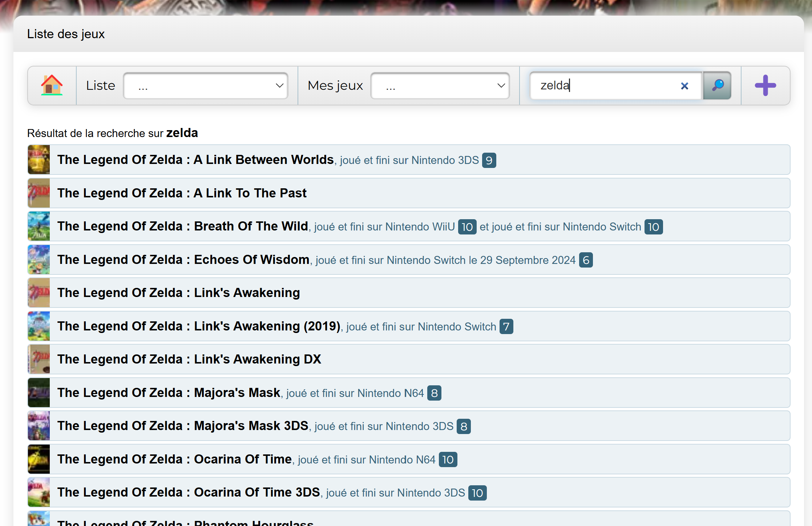Viewport: 812px width, 526px height.
Task: Open Ocarina Of Time 3DS cover thumbnail
Action: tap(39, 492)
